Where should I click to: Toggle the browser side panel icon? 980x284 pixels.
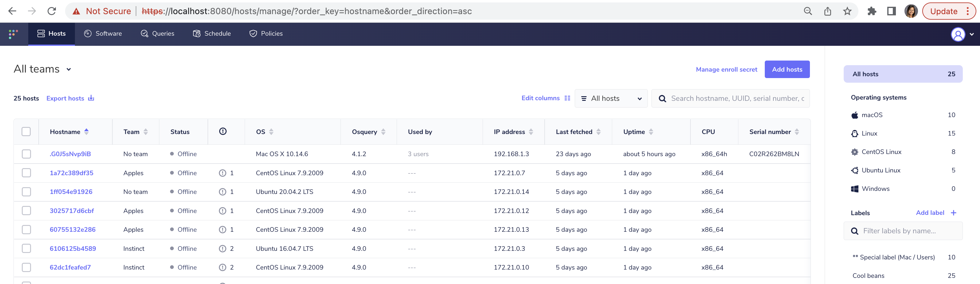[891, 11]
